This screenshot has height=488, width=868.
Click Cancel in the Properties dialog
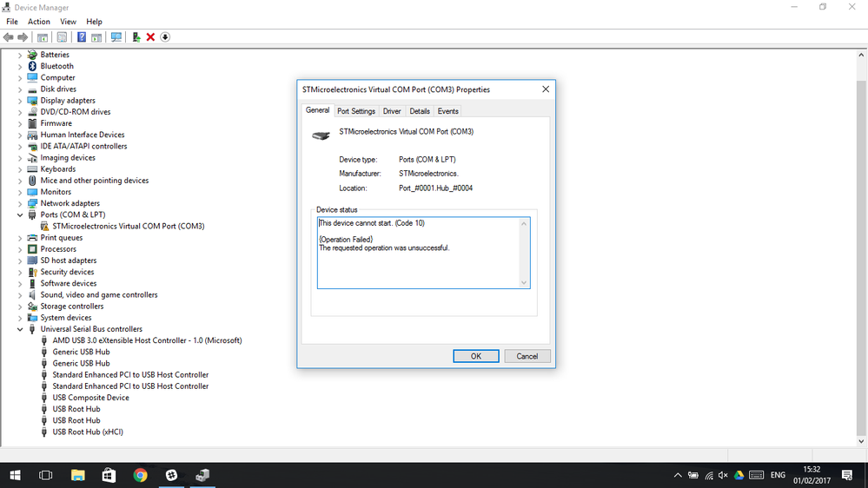(x=527, y=356)
